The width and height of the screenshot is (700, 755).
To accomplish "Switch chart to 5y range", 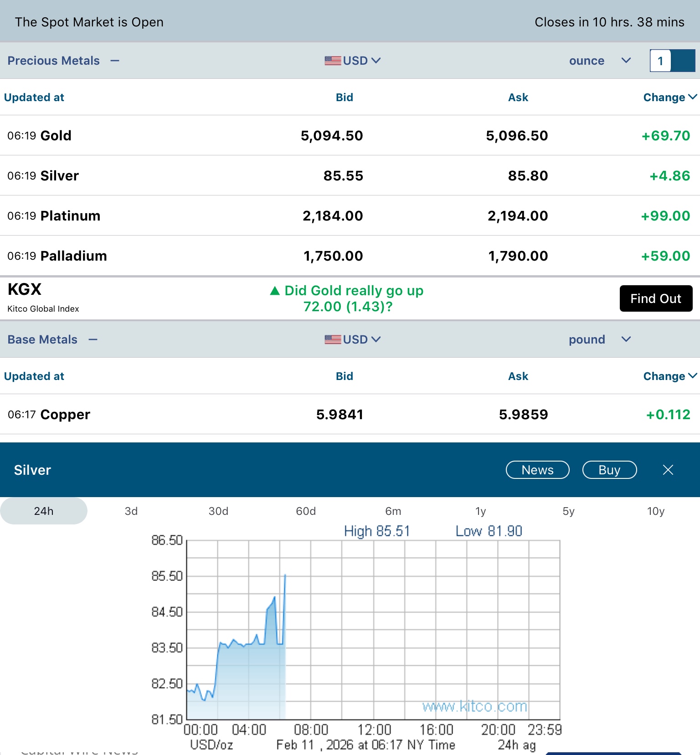I will click(568, 511).
